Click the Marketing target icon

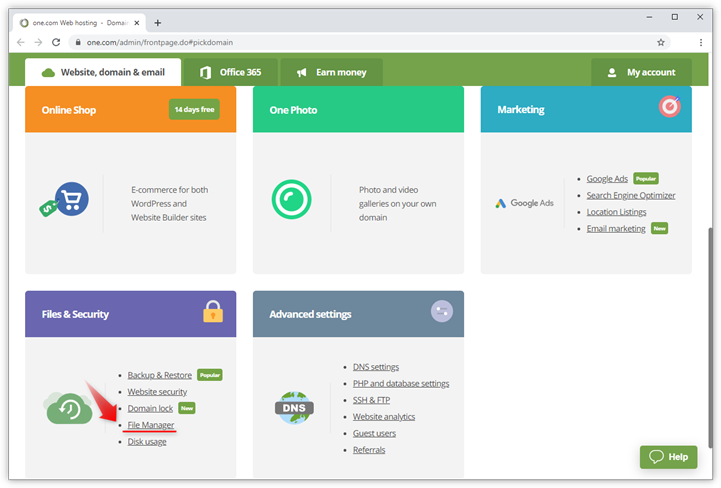click(x=670, y=106)
